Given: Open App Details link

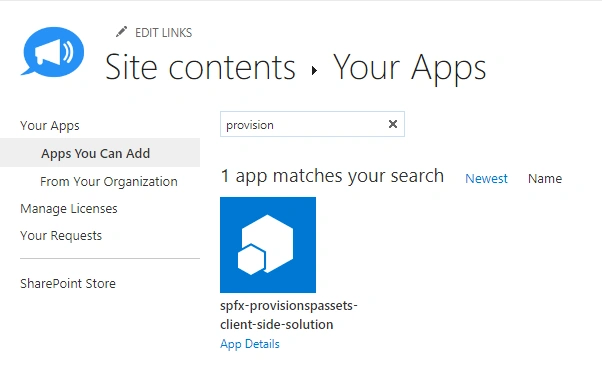Looking at the screenshot, I should 250,344.
